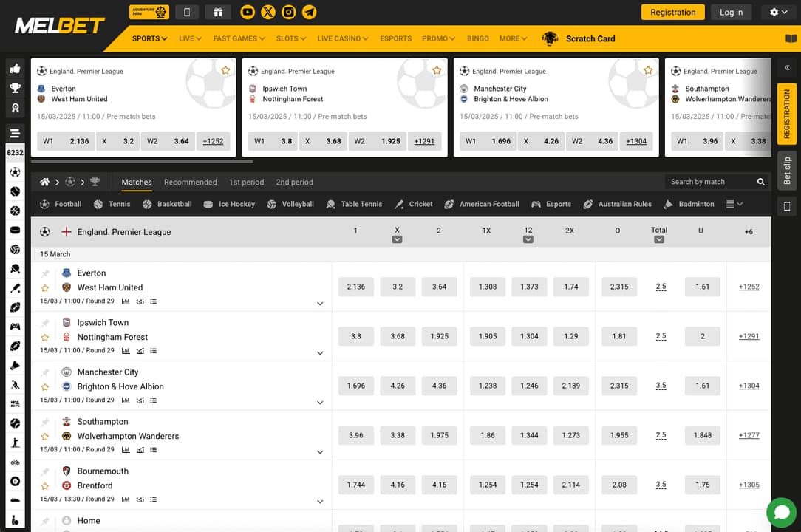Viewport: 801px width, 532px height.
Task: Favorite the Everton match card star
Action: pos(225,70)
